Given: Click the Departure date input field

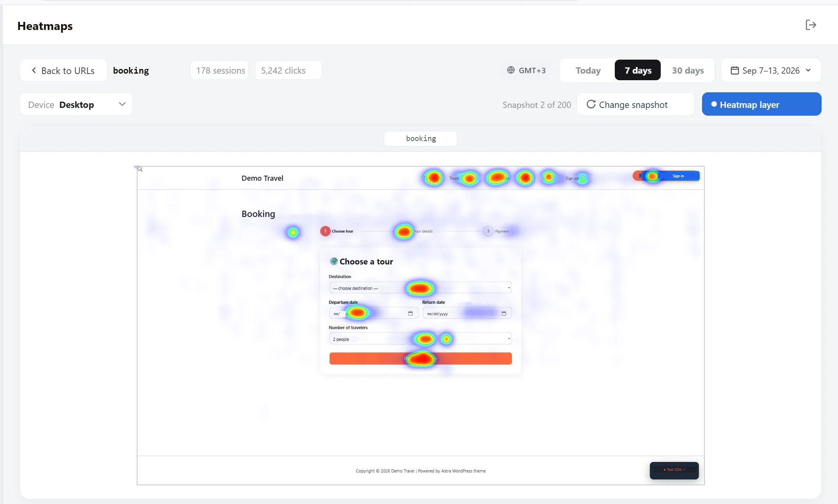Looking at the screenshot, I should 374,313.
